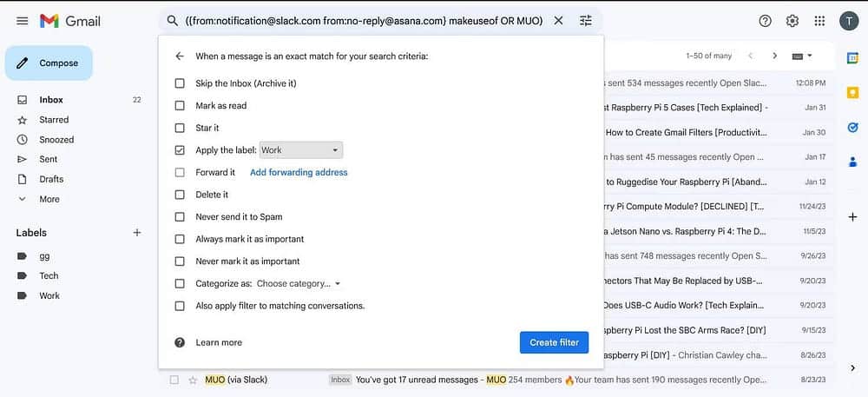The image size is (868, 397).
Task: Open Google Keep side panel icon
Action: pos(852,92)
